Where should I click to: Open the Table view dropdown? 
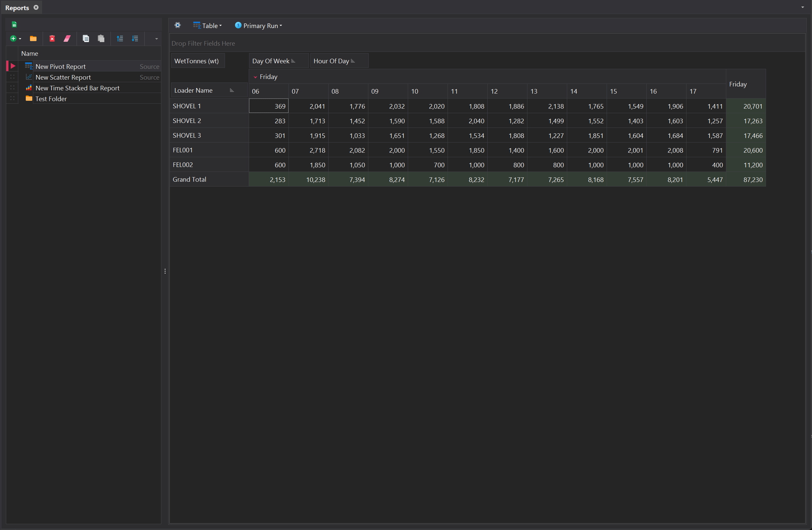coord(207,25)
